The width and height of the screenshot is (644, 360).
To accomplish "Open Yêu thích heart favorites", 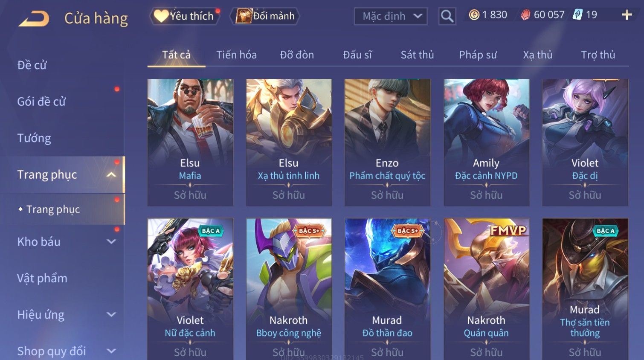I will [185, 16].
